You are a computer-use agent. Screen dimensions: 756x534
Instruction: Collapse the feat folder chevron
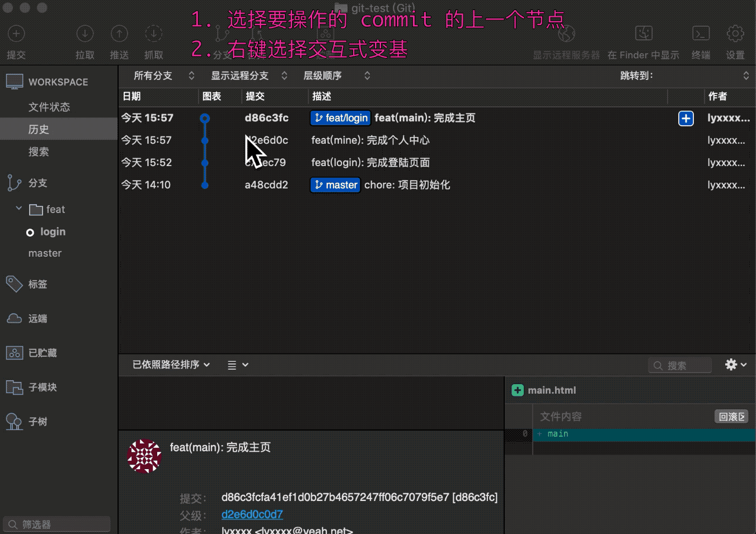tap(19, 209)
